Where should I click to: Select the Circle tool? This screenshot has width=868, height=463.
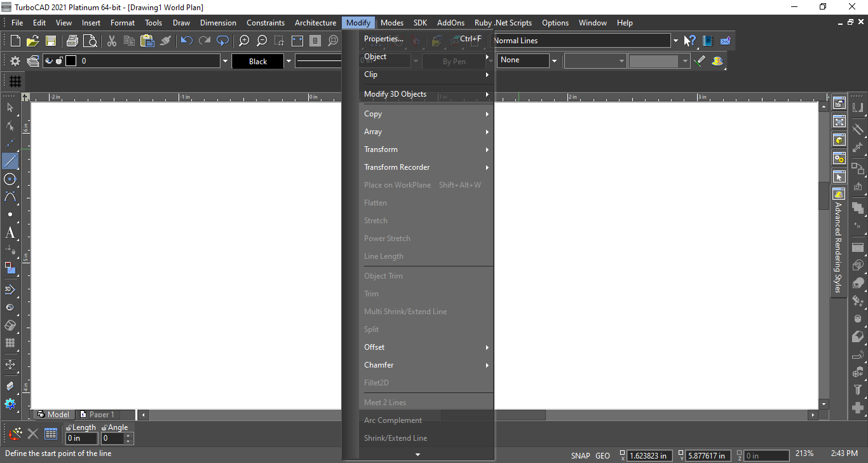tap(10, 179)
